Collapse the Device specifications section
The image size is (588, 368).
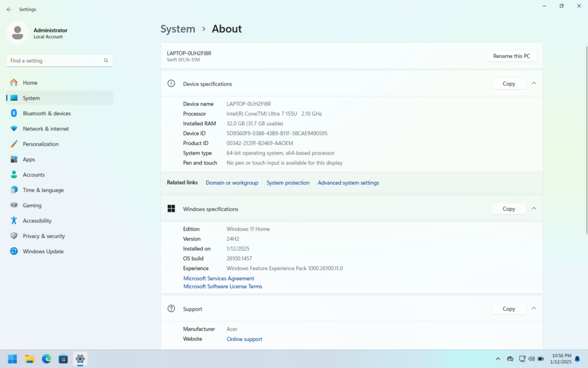[x=533, y=83]
